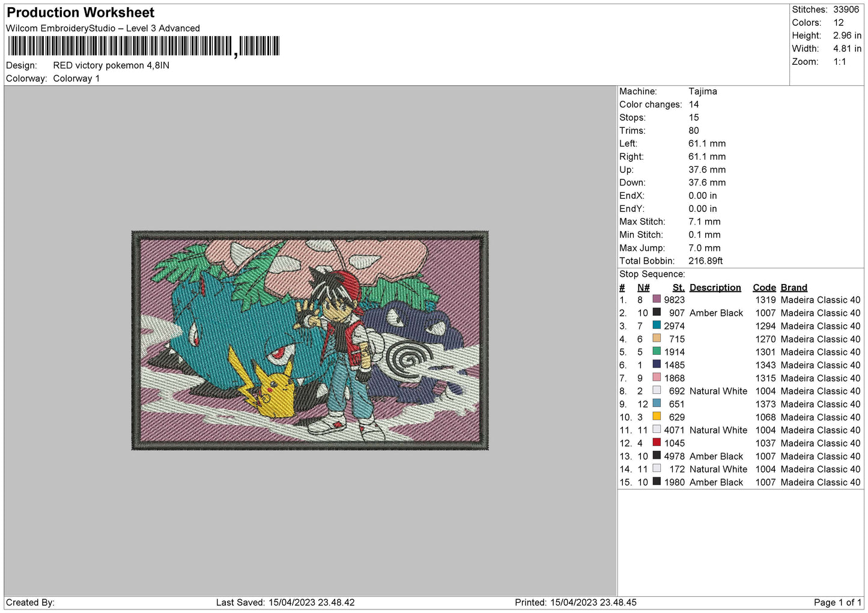
Task: Click the Stitches value 33906
Action: (846, 10)
